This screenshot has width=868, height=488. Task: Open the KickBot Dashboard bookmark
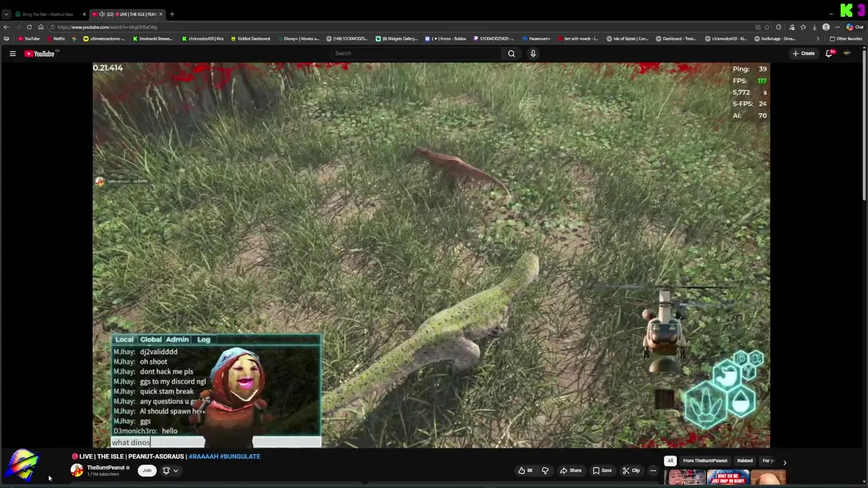(x=250, y=39)
